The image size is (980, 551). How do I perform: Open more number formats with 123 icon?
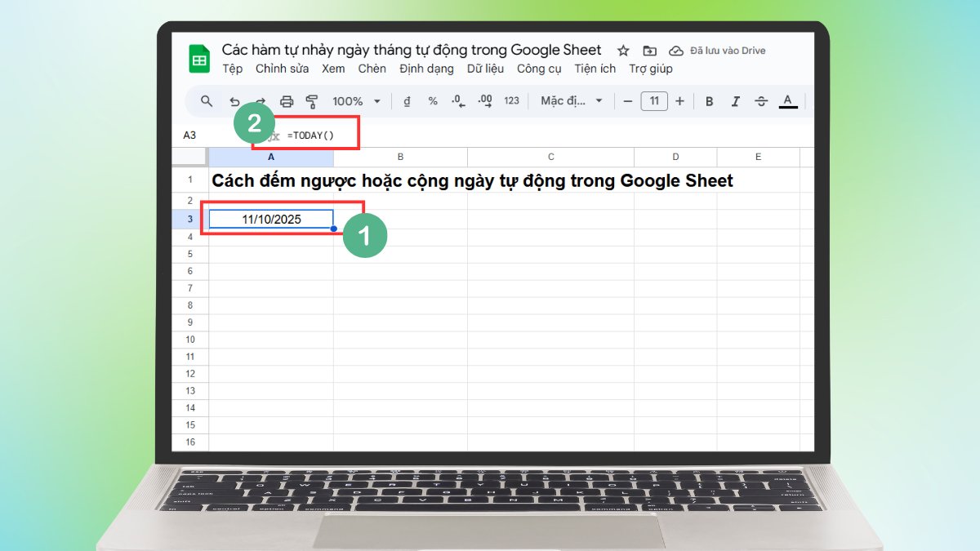click(512, 100)
